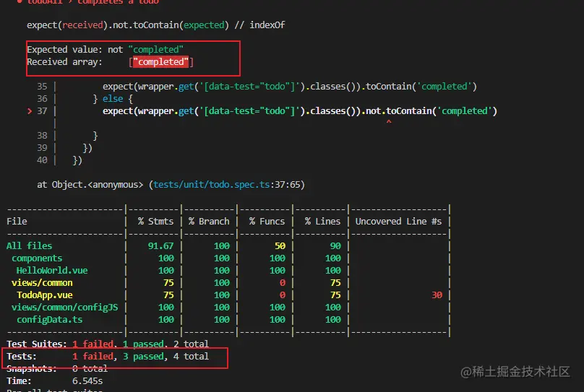Click '3 passed' in the Tests summary line

coord(145,357)
